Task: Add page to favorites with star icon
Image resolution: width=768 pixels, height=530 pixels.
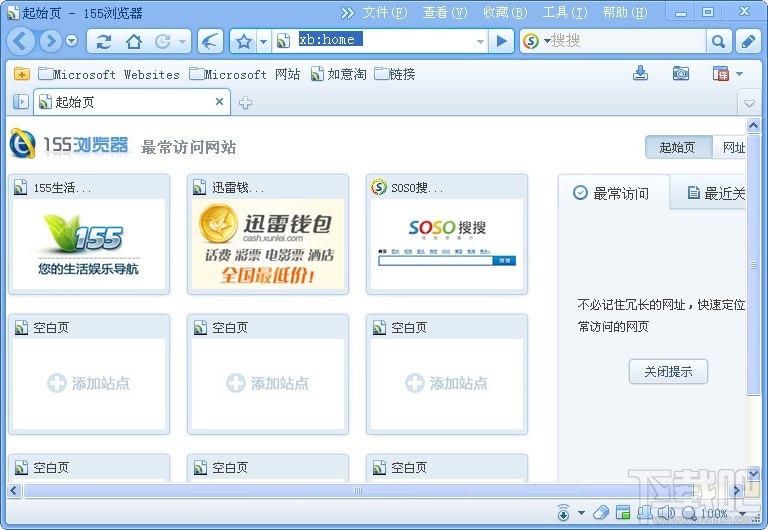Action: coord(243,41)
